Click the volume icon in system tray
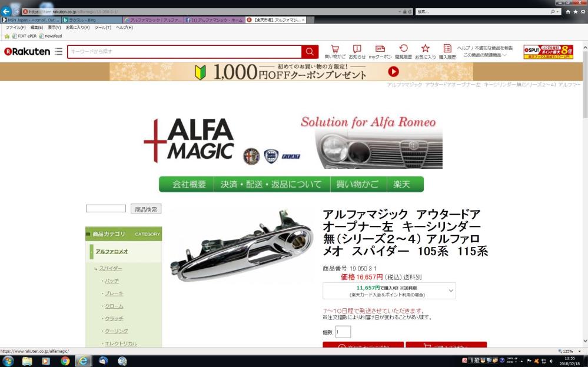The image size is (588, 367). [x=551, y=361]
